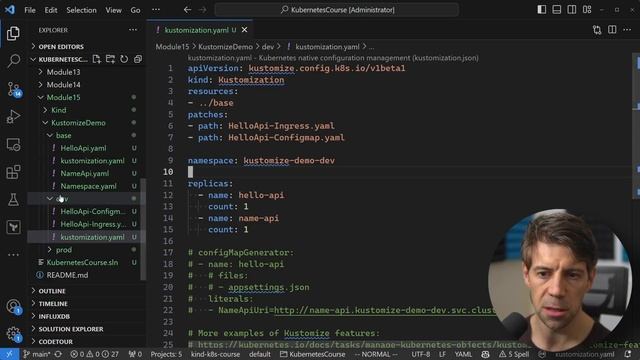Collapse all folders in explorer
This screenshot has width=640, height=360.
138,59
